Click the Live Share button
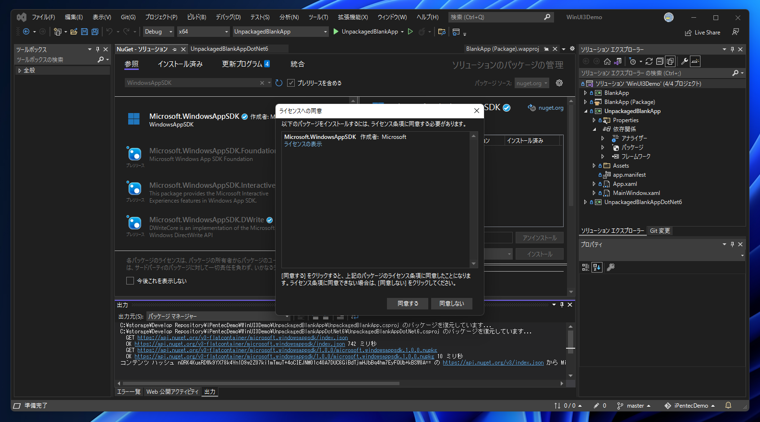Screen dimensions: 760x422 click(x=702, y=32)
